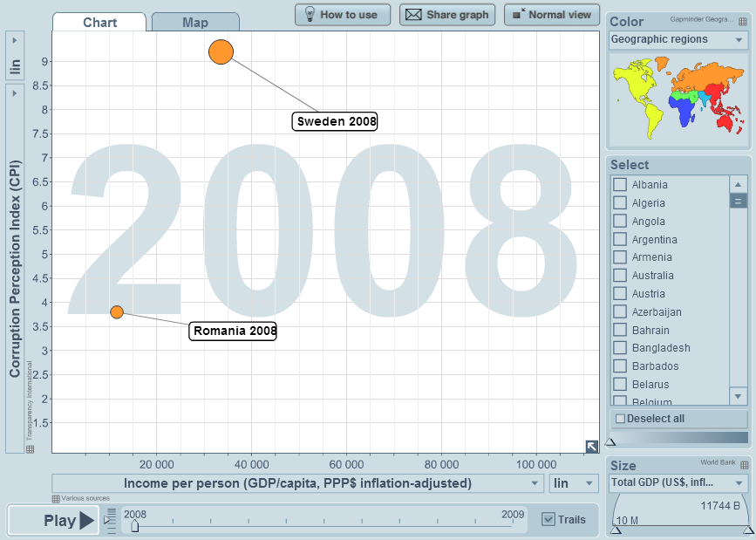Open the Total GDP size indicator dropdown
Image resolution: width=756 pixels, height=540 pixels.
(x=678, y=482)
